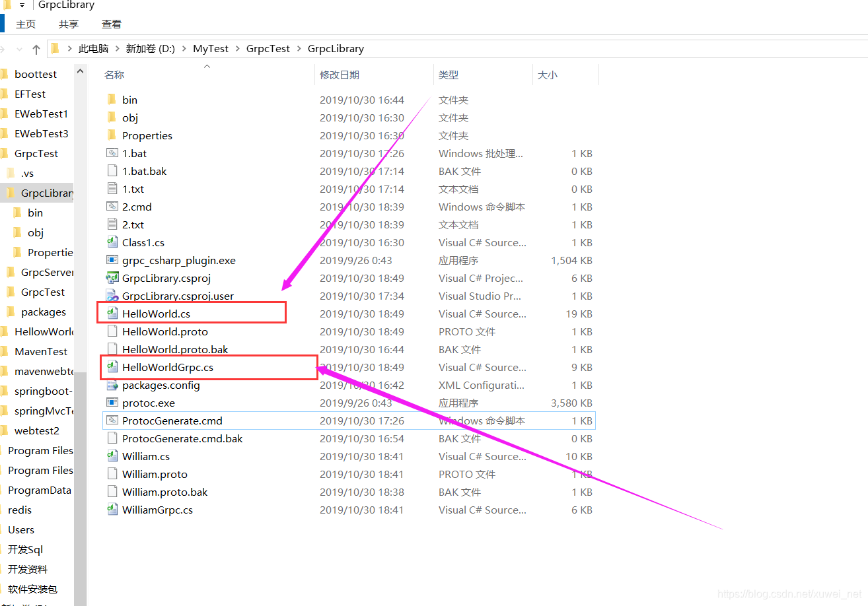Click the 3,580 KB size value

(571, 403)
